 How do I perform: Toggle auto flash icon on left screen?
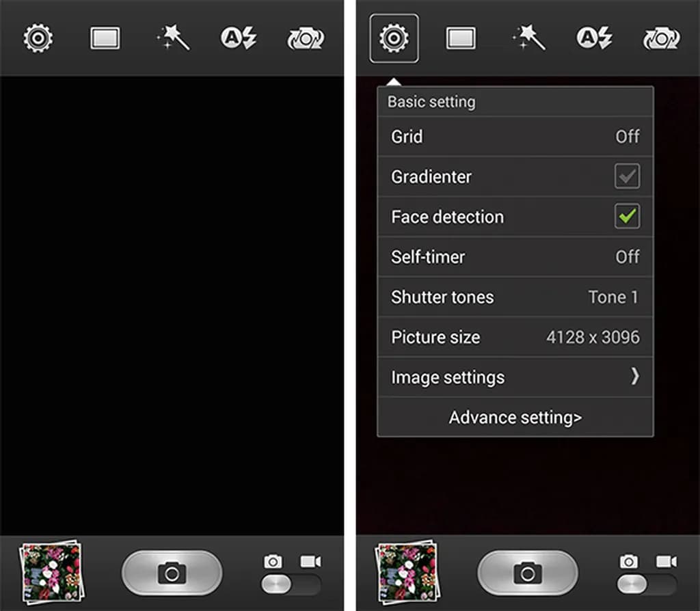(x=239, y=38)
